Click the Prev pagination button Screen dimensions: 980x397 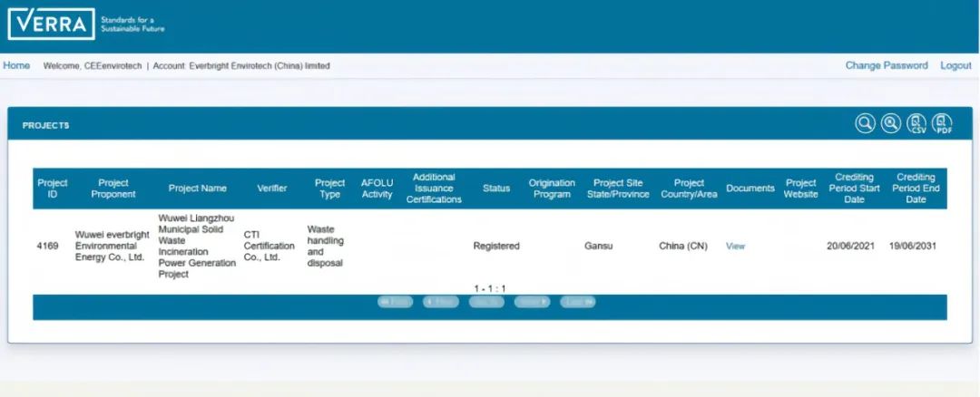(x=441, y=302)
